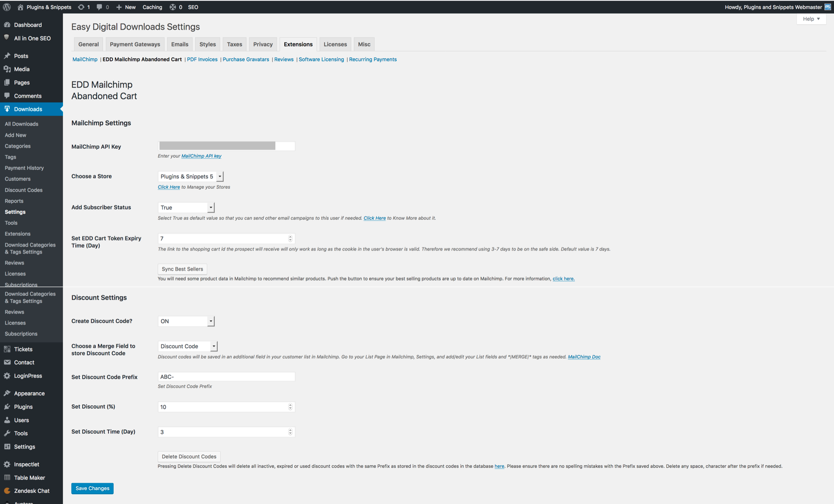Click the WordPress logo icon in admin bar
This screenshot has width=834, height=504.
[x=7, y=7]
